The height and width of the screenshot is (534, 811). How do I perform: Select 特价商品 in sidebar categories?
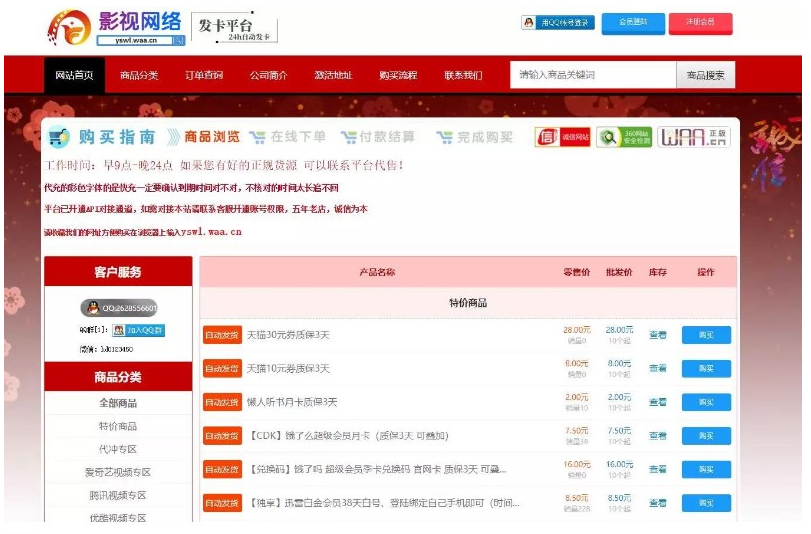point(118,426)
